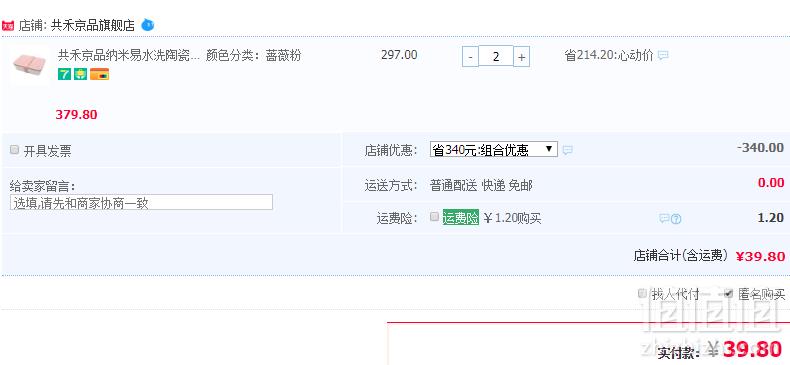The width and height of the screenshot is (790, 365).
Task: Tick the 开具发票 invoice checkbox
Action: 15,149
